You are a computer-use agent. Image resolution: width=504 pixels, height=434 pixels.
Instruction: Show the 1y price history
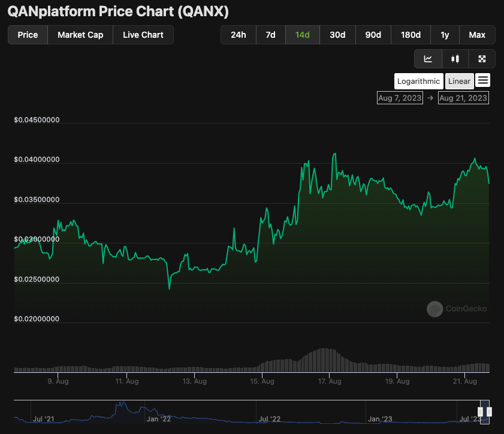(445, 35)
